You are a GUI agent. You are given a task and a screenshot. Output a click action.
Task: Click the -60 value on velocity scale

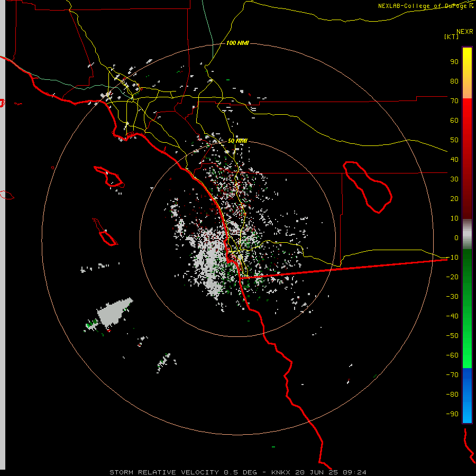452,355
